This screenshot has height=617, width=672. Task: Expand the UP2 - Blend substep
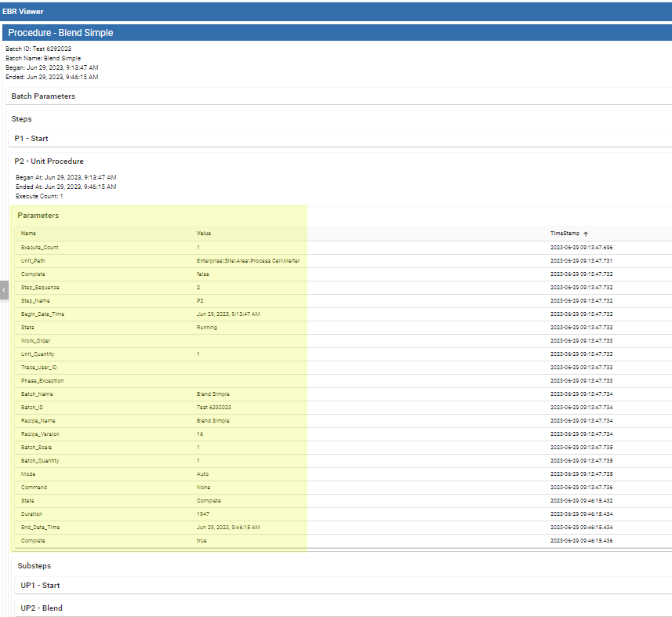[42, 608]
